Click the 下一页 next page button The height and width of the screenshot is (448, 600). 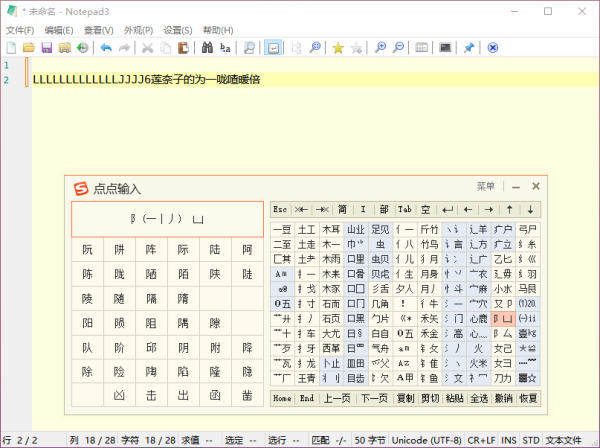click(x=374, y=398)
